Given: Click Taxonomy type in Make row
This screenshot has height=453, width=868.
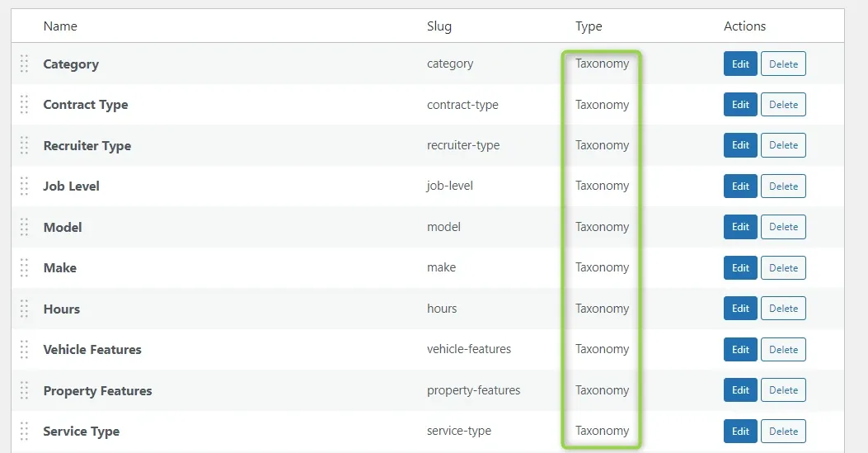Looking at the screenshot, I should (602, 267).
